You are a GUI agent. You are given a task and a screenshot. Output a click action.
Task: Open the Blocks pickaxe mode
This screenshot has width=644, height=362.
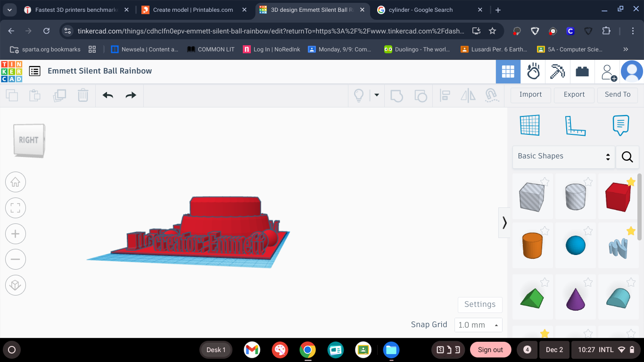click(558, 72)
